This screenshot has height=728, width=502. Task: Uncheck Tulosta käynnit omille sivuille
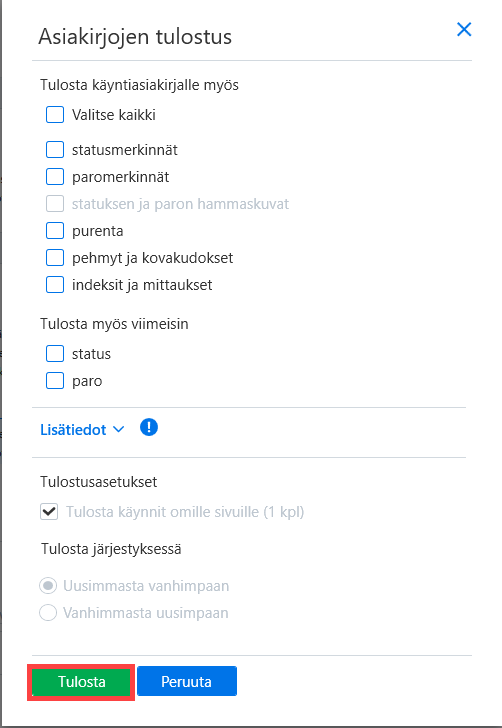point(49,512)
